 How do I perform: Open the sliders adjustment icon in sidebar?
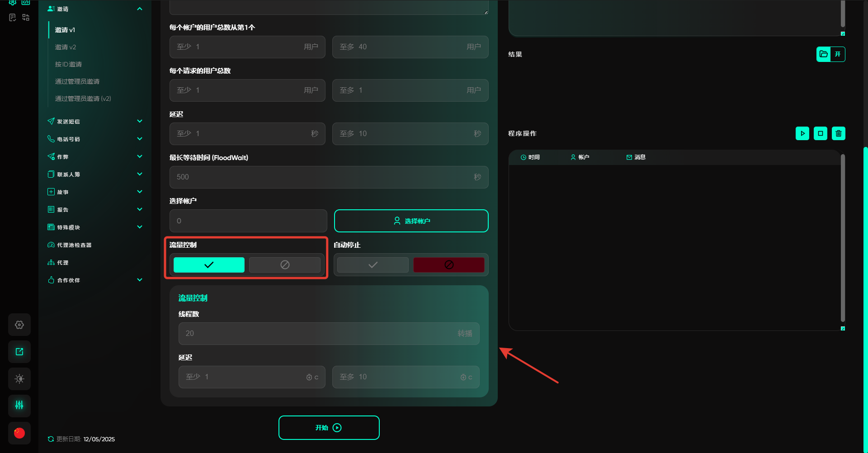pos(19,405)
